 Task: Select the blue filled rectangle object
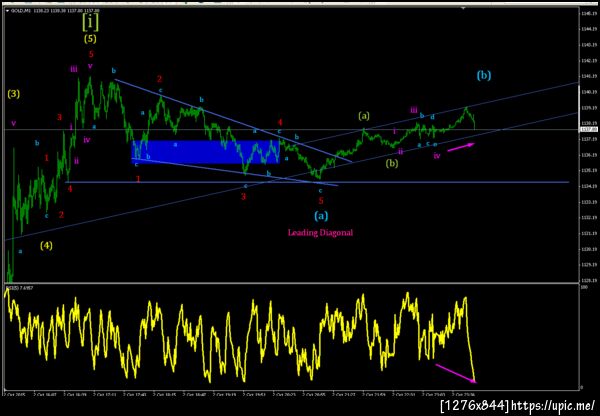coord(206,152)
